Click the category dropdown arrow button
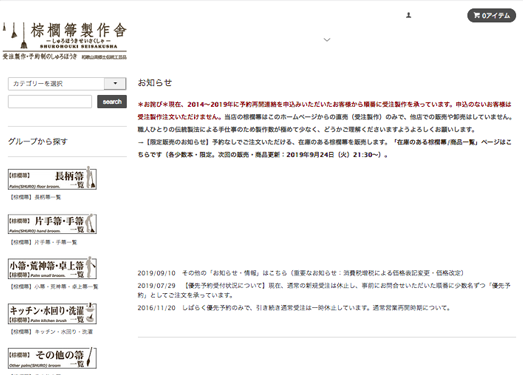The width and height of the screenshot is (523, 375). point(115,84)
